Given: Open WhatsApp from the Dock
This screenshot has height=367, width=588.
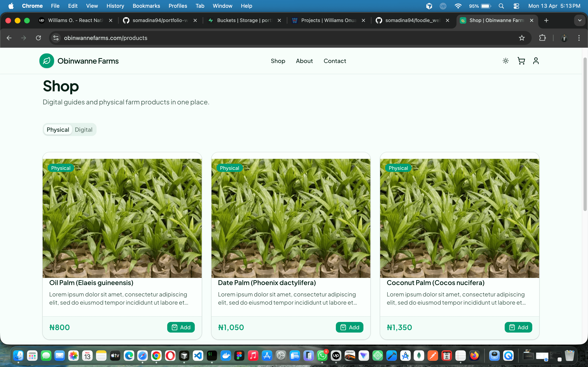Looking at the screenshot, I should [x=322, y=356].
